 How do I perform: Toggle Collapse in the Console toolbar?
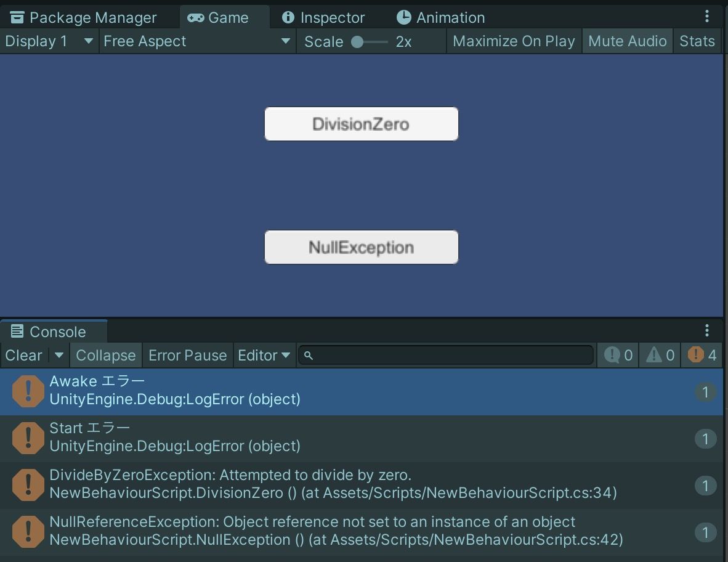(105, 355)
